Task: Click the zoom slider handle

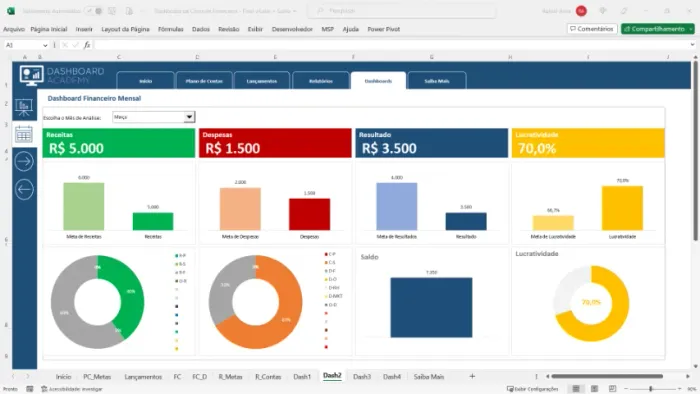Action: [651, 389]
